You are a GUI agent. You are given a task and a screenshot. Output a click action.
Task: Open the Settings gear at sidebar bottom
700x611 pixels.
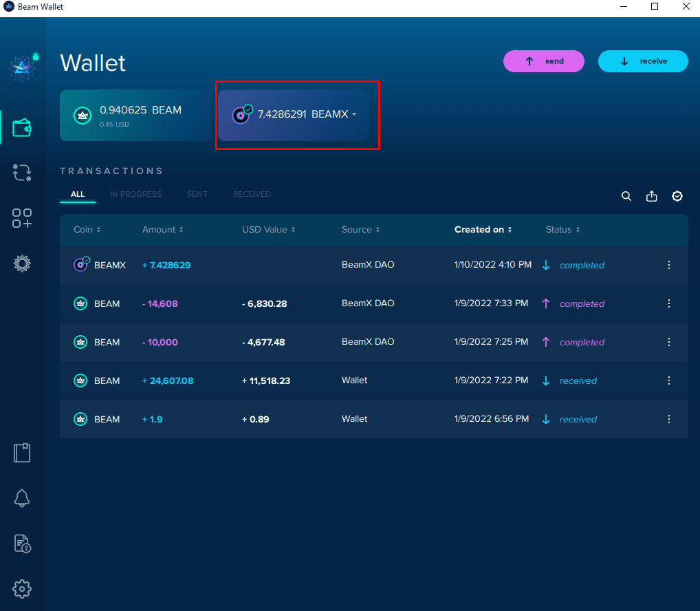click(22, 589)
